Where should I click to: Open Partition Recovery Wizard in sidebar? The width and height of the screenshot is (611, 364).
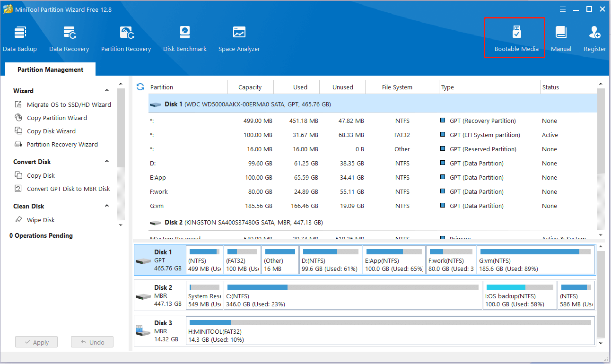point(62,144)
